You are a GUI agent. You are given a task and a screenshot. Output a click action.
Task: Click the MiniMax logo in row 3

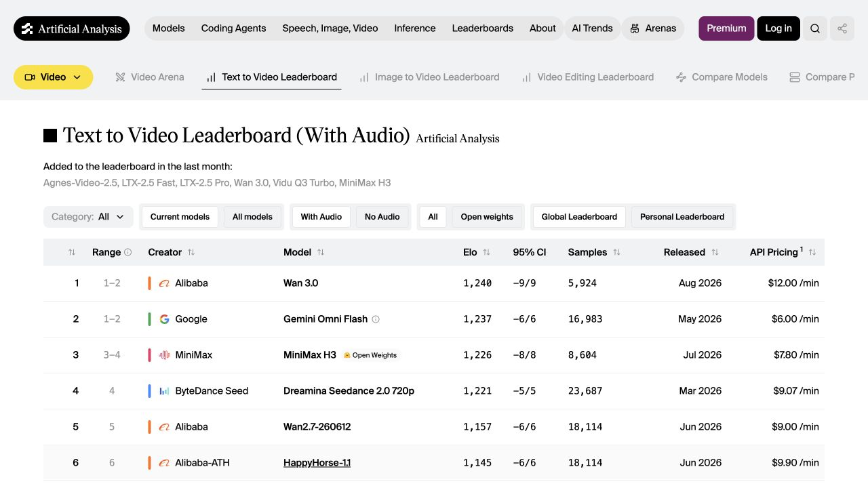(x=164, y=355)
